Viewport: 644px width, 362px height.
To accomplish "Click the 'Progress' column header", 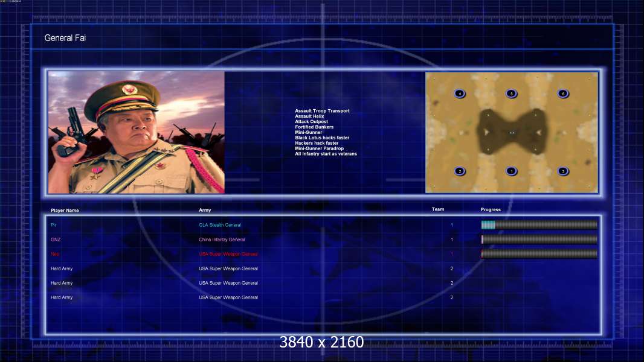I will pos(491,209).
